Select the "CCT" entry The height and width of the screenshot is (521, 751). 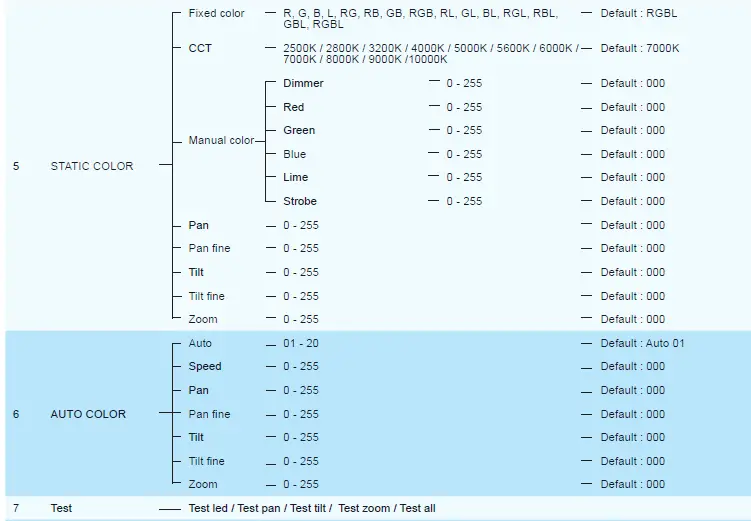pyautogui.click(x=200, y=48)
